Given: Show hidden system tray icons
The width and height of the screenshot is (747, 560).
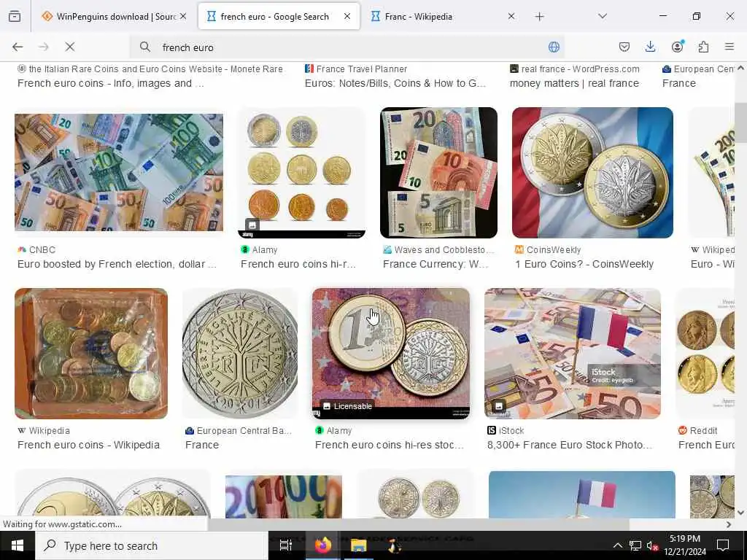Looking at the screenshot, I should point(617,545).
